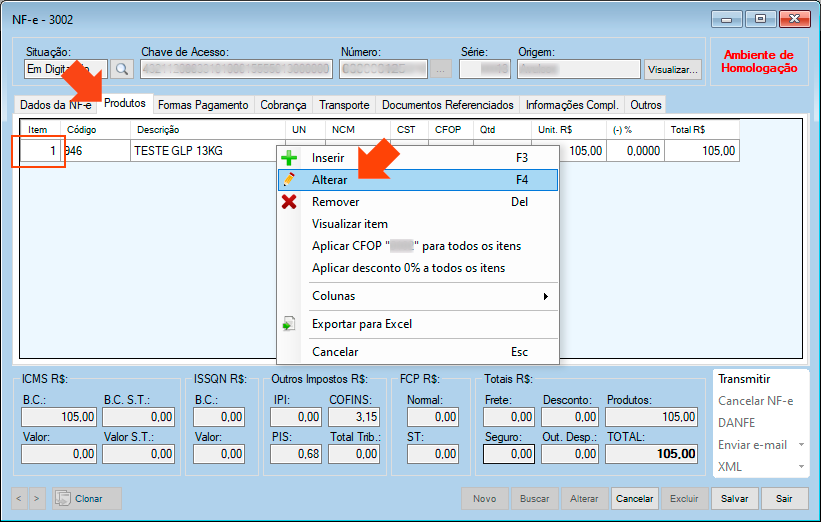Click the Transmitir link

(x=744, y=379)
